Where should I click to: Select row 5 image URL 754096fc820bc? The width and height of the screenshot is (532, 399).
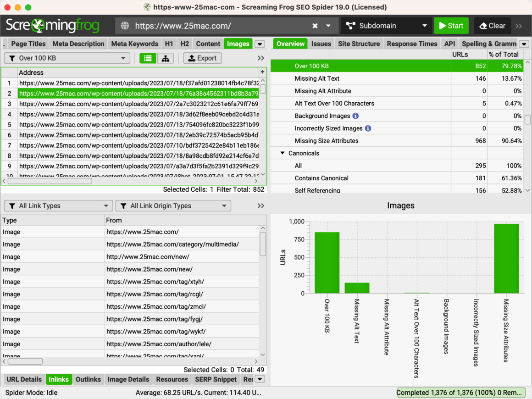139,125
